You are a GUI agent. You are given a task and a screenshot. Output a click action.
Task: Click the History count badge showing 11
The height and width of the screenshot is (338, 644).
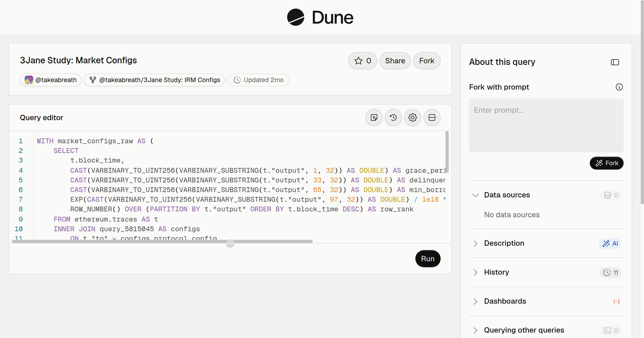(x=610, y=273)
